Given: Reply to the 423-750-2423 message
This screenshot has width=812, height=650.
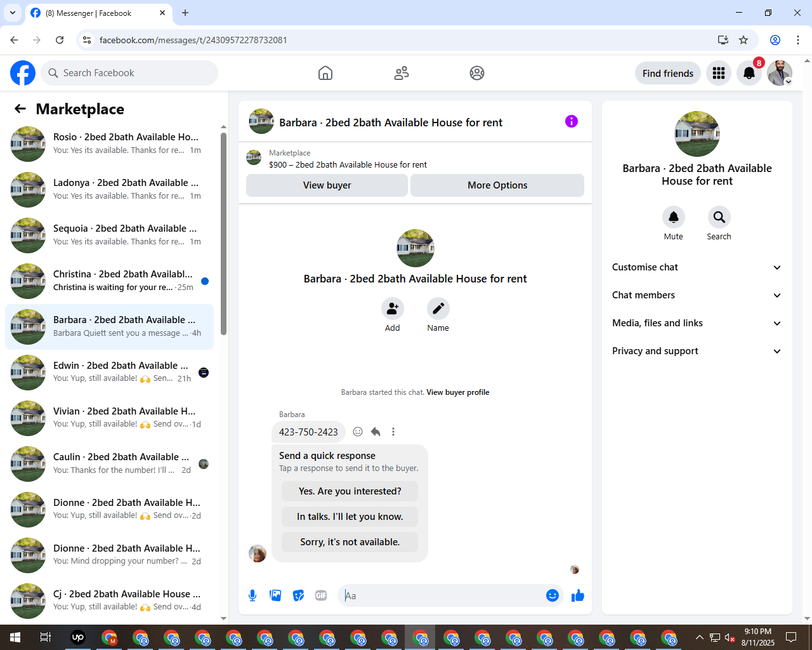Looking at the screenshot, I should pos(376,432).
